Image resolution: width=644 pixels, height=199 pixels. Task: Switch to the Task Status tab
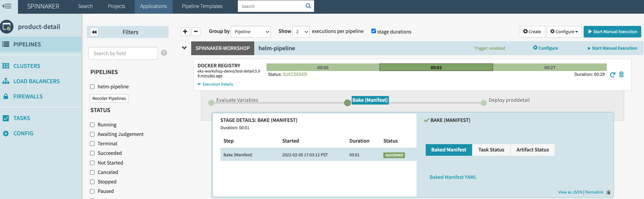(491, 150)
